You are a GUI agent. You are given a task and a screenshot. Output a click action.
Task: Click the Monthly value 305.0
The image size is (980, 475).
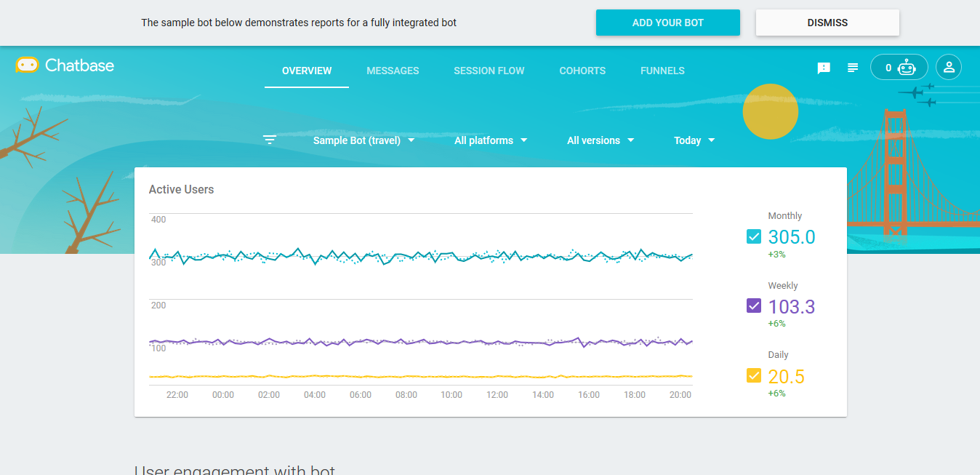point(792,237)
